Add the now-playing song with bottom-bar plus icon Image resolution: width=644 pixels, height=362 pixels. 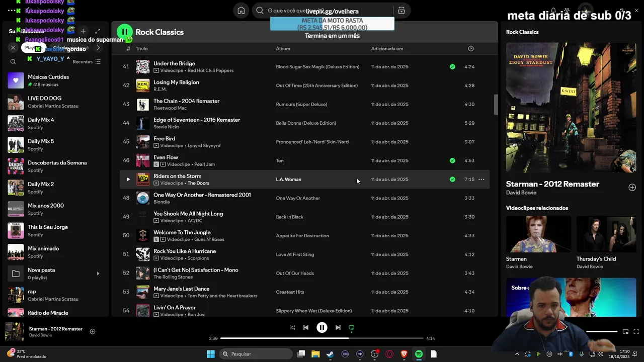[93, 331]
